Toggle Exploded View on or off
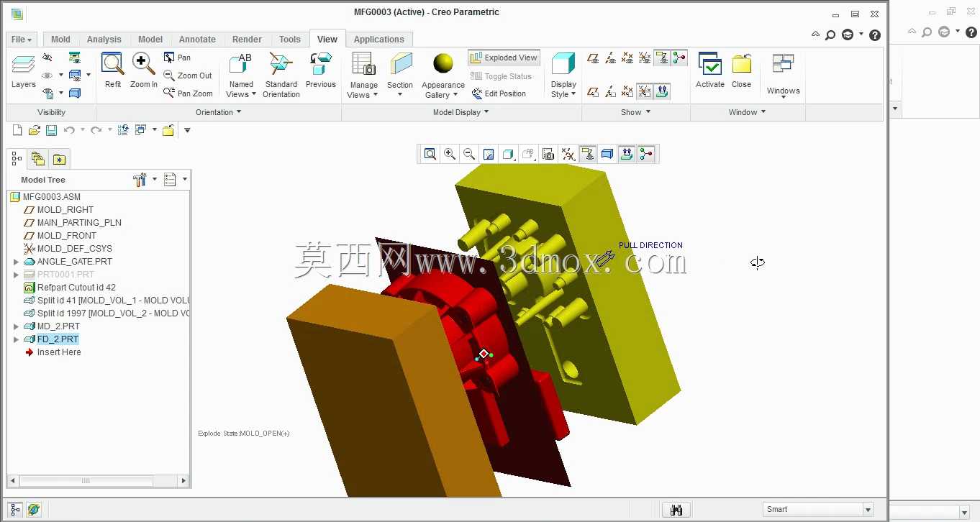Image resolution: width=980 pixels, height=522 pixels. click(504, 58)
